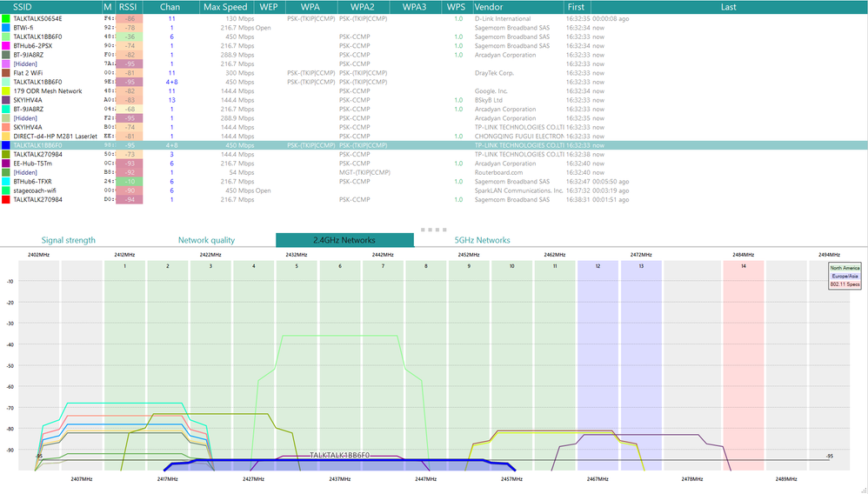Sort by the Vendor column header
Image resolution: width=868 pixels, height=494 pixels.
click(x=518, y=7)
